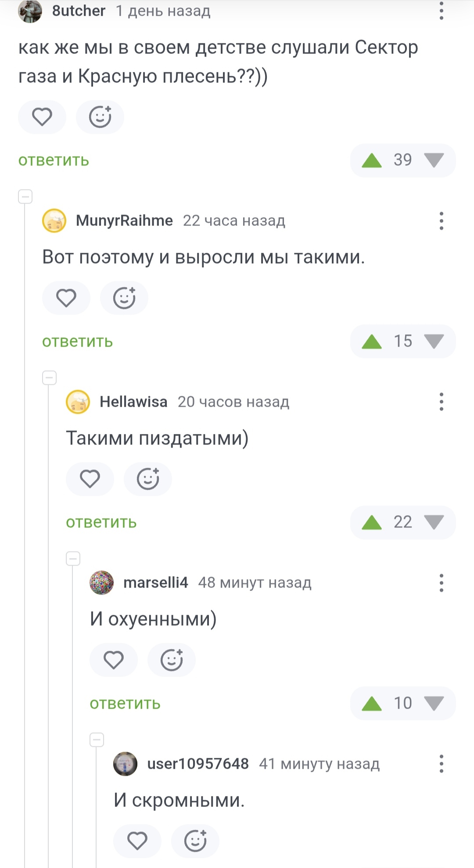Add emoji reaction to 8utcher's comment
This screenshot has height=868, width=474.
point(100,117)
